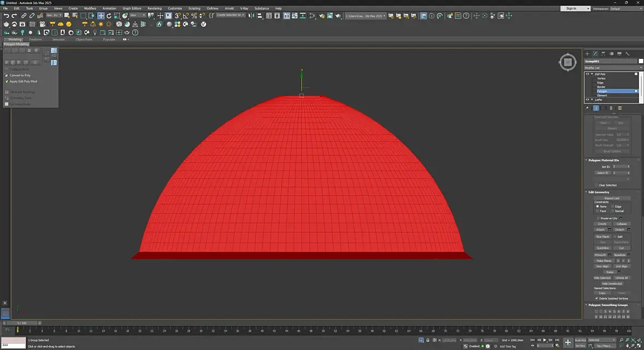Toggle the Angle Snap icon
Viewport: 644px width, 350px height.
[x=186, y=16]
